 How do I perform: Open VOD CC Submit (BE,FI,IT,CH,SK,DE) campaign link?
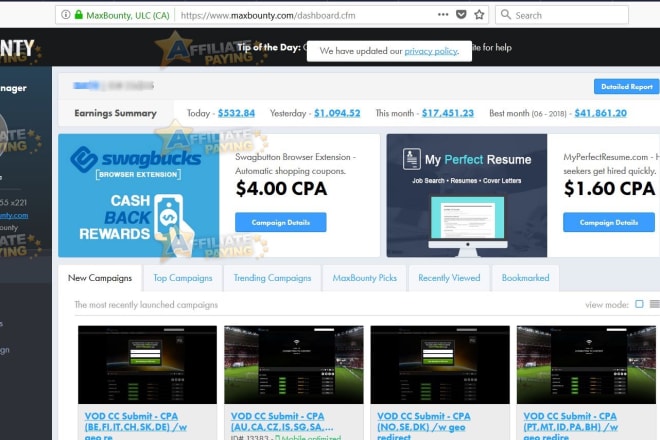tap(136, 426)
